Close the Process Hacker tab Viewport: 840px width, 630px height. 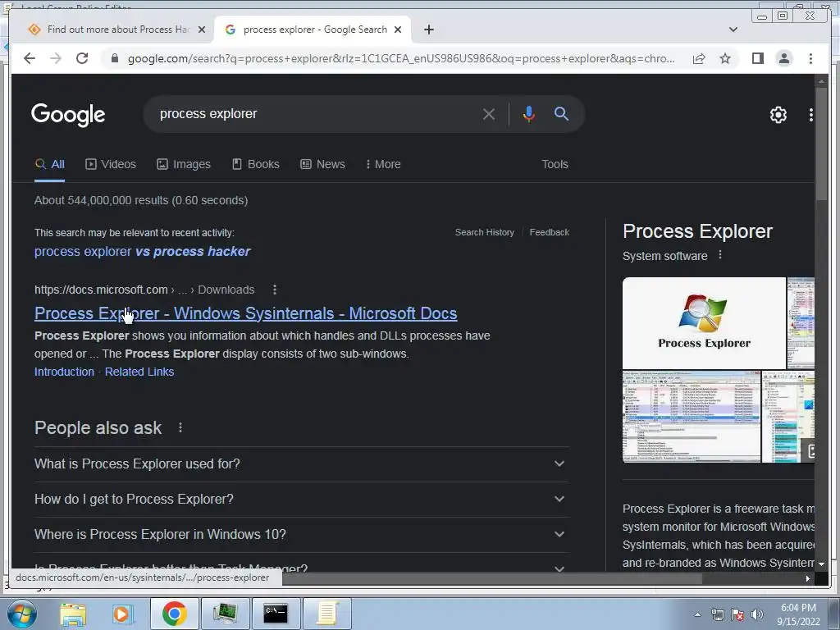[x=202, y=30]
